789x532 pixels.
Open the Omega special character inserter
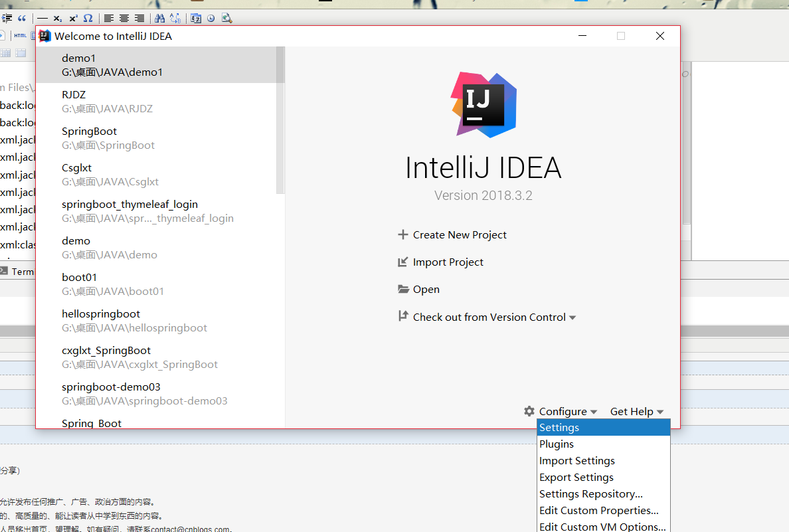pos(88,19)
